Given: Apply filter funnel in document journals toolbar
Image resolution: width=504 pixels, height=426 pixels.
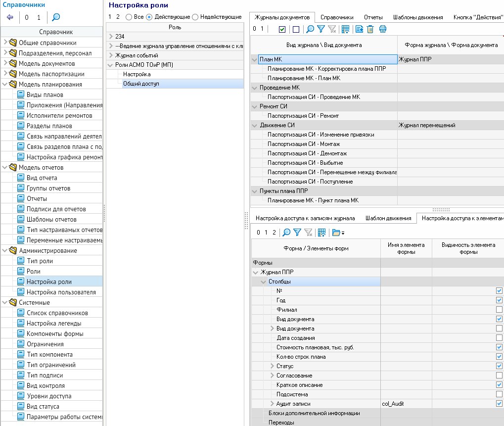Looking at the screenshot, I should tap(321, 29).
